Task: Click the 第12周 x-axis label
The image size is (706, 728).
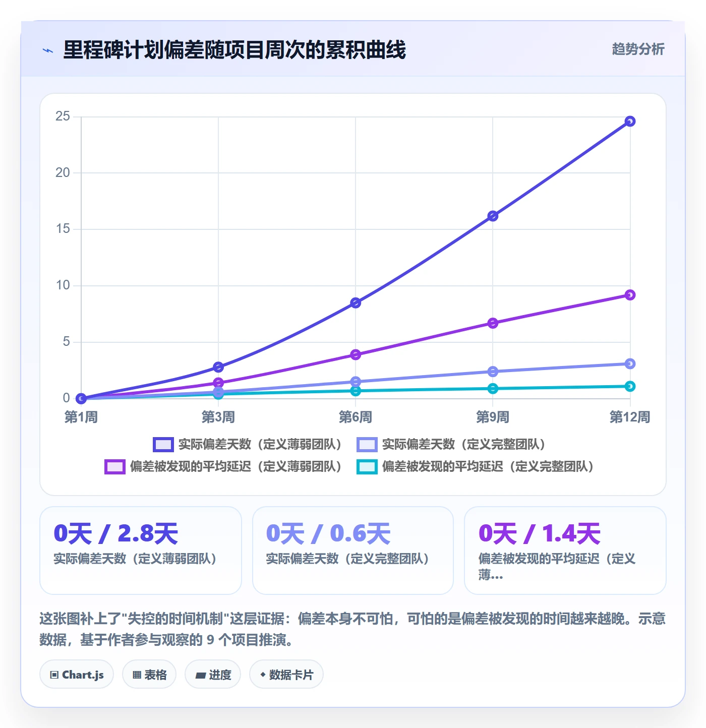Action: 630,417
